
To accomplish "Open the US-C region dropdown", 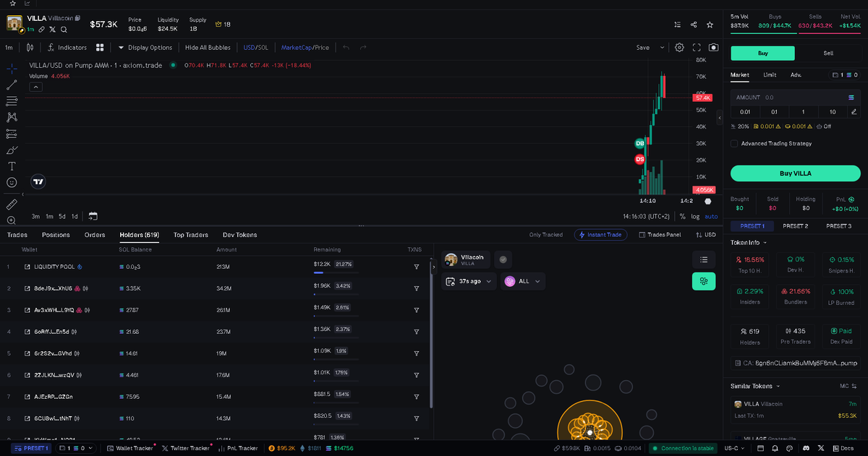I will coord(736,448).
